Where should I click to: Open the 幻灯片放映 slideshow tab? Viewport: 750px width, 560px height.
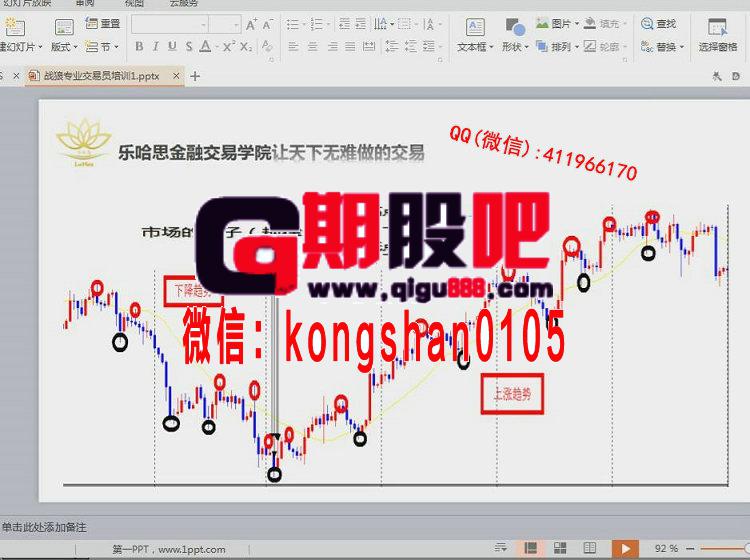click(x=26, y=3)
